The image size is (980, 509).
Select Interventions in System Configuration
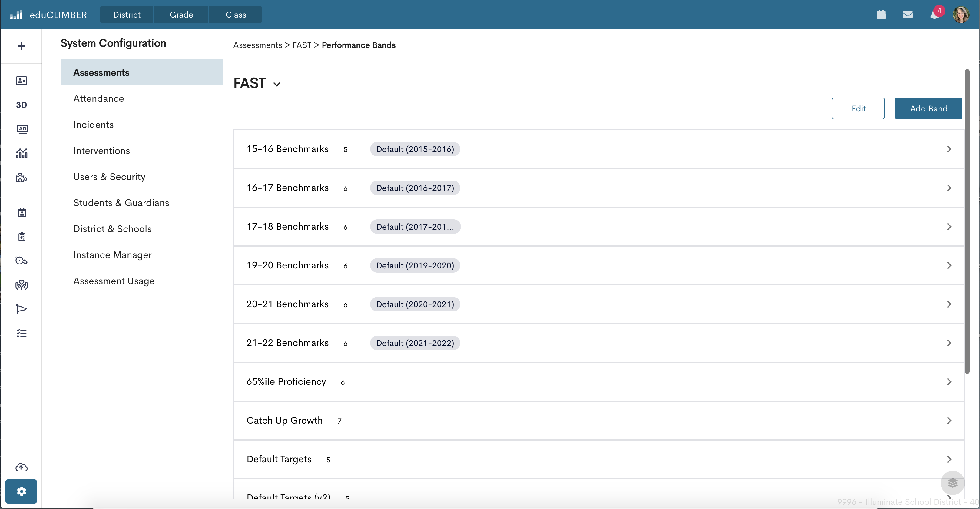(x=142, y=151)
